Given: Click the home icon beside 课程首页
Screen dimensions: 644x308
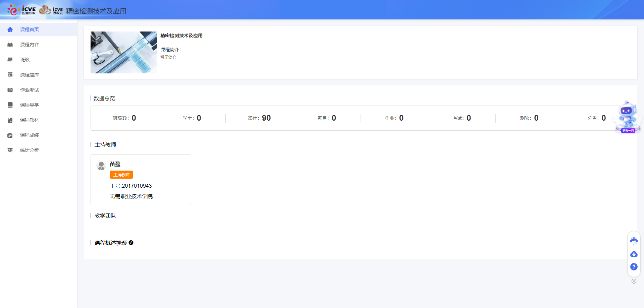Looking at the screenshot, I should [10, 29].
